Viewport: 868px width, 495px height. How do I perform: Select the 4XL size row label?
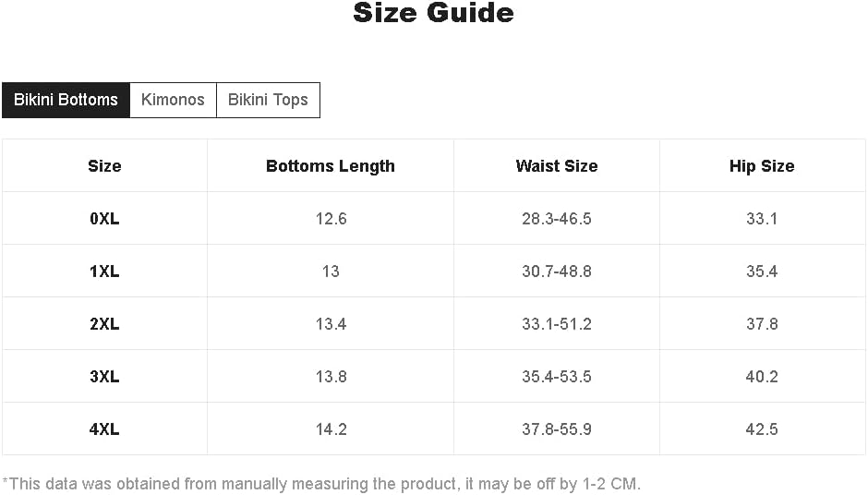[x=104, y=429]
